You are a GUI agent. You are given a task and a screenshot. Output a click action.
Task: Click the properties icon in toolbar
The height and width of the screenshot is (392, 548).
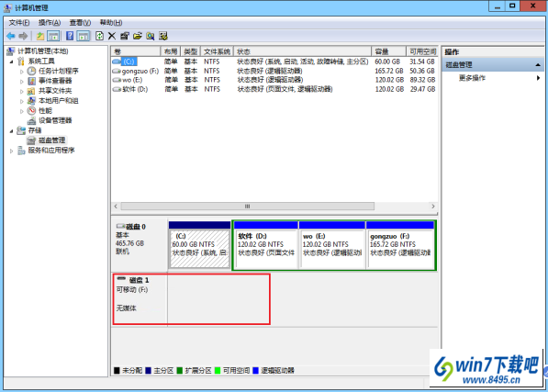point(125,36)
